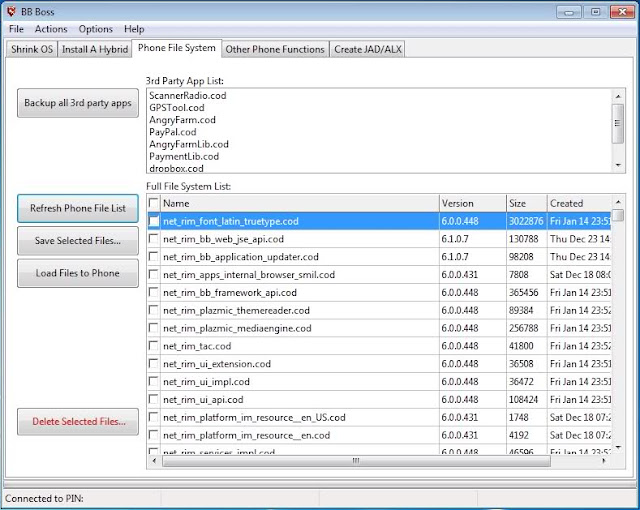Click file system list scroll right arrow
The width and height of the screenshot is (640, 510).
[x=604, y=461]
